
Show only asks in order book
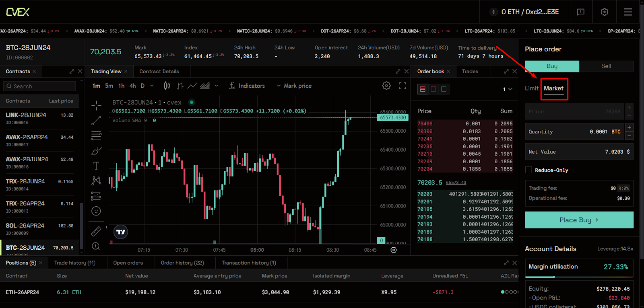[x=433, y=89]
